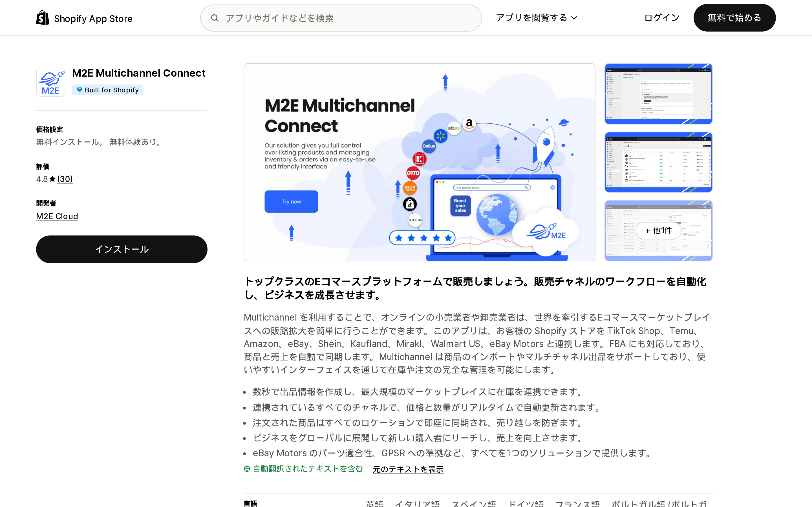Click inside the app search field
The width and height of the screenshot is (812, 507).
(x=341, y=18)
